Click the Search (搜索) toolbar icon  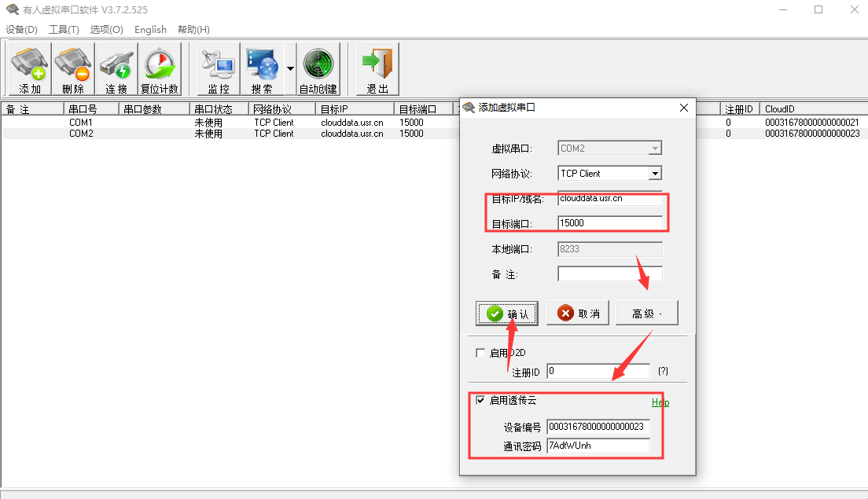(x=262, y=70)
